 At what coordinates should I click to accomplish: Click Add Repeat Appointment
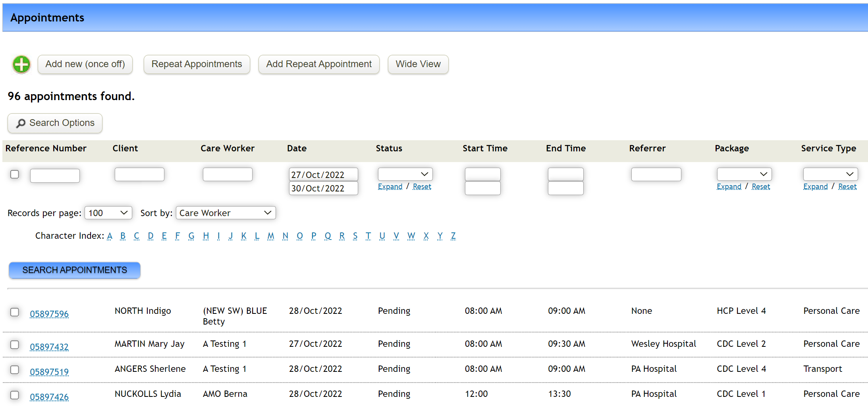(318, 64)
